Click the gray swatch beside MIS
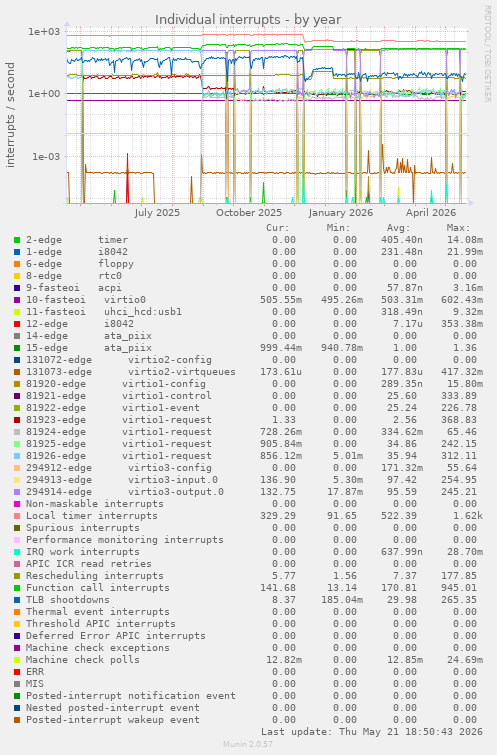 [x=17, y=684]
